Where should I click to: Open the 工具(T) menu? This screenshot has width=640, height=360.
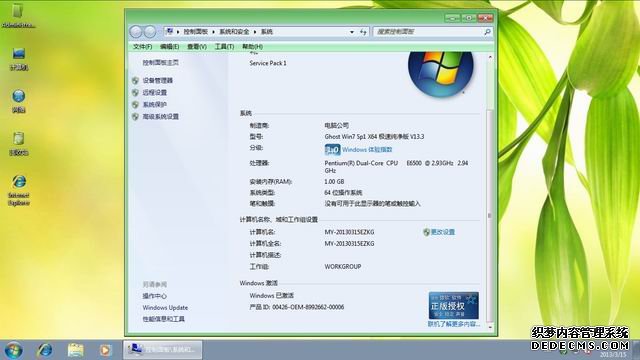224,47
